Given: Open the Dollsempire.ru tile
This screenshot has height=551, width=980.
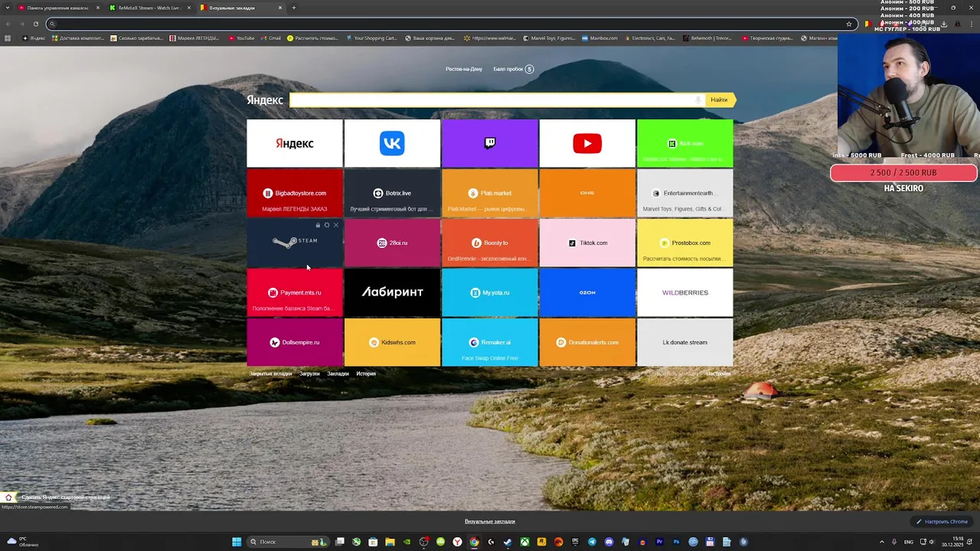Looking at the screenshot, I should pyautogui.click(x=295, y=342).
